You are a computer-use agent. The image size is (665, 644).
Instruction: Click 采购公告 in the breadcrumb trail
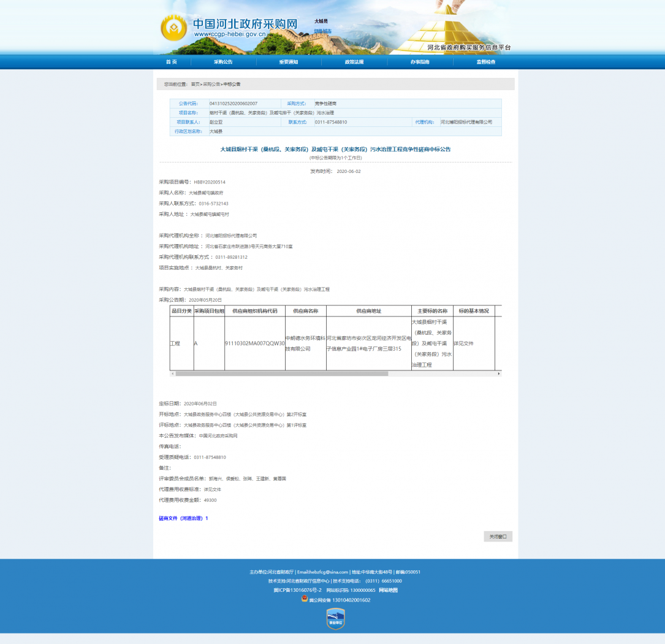pos(211,84)
